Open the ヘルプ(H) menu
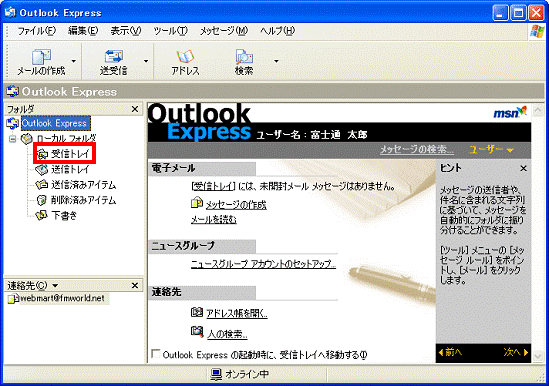Viewport: 549px width, 386px height. [277, 31]
